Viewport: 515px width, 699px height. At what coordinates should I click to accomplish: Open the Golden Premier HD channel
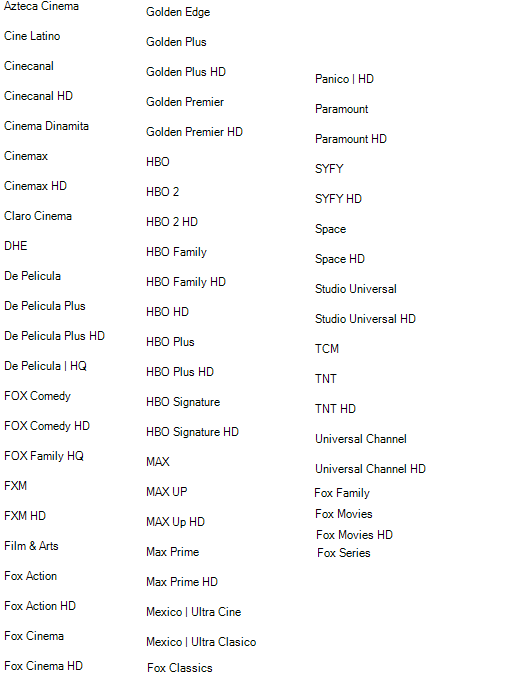194,132
